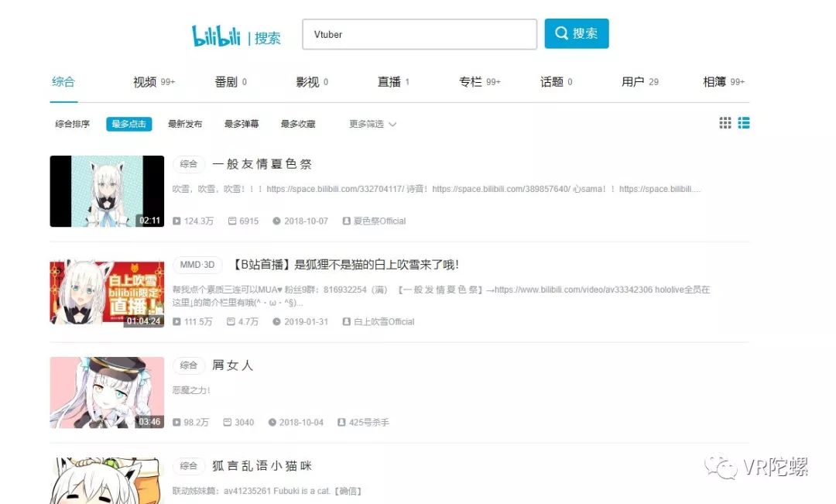The height and width of the screenshot is (504, 836).
Task: Click the MMD·3D category tag
Action: pyautogui.click(x=197, y=265)
